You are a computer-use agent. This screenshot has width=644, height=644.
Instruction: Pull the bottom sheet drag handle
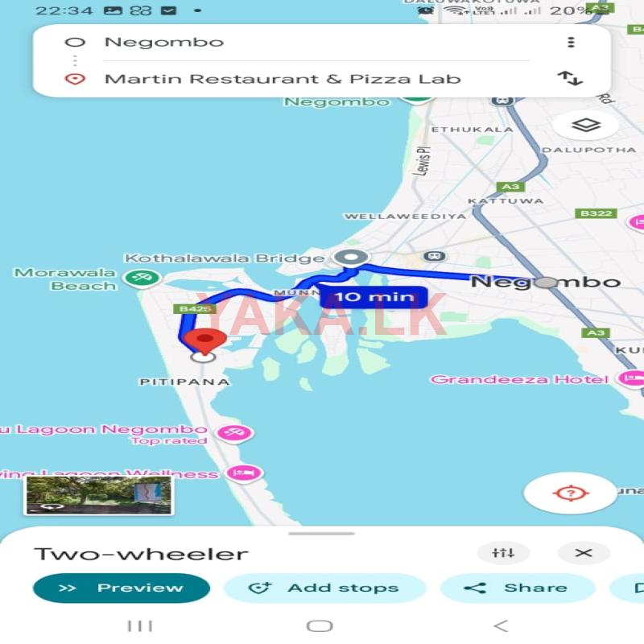point(321,534)
